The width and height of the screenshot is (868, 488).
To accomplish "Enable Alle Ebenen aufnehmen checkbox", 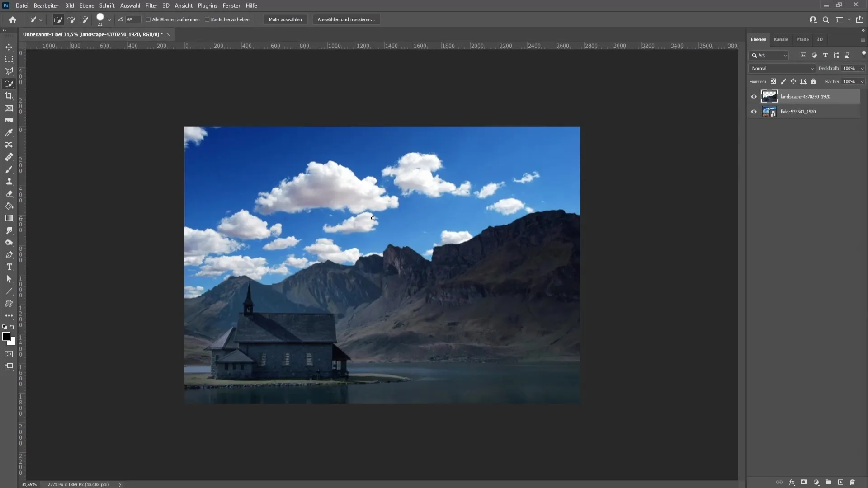I will 148,19.
